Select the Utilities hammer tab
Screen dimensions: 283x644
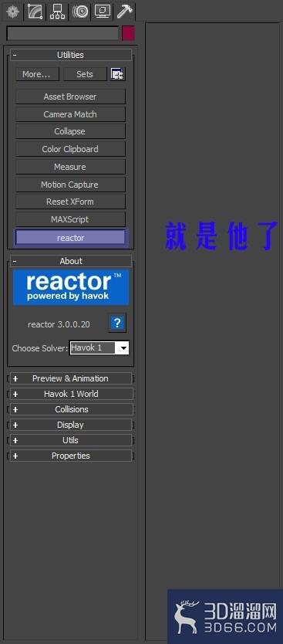click(x=124, y=12)
